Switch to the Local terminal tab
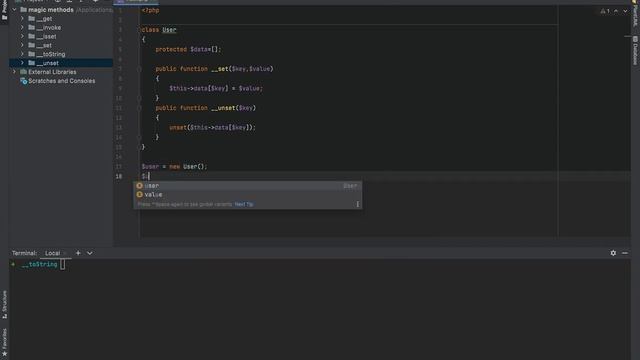Viewport: 640px width, 360px height. 53,253
